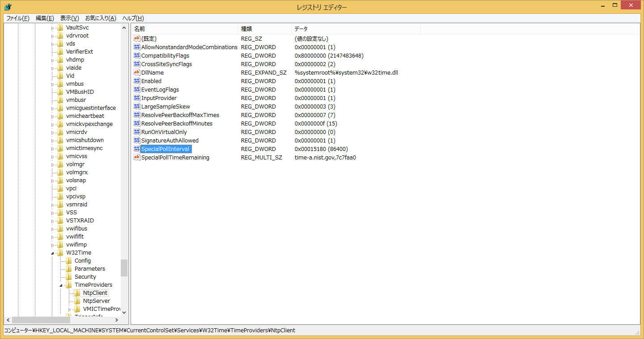
Task: Sort values by the 名前 column header
Action: 185,29
